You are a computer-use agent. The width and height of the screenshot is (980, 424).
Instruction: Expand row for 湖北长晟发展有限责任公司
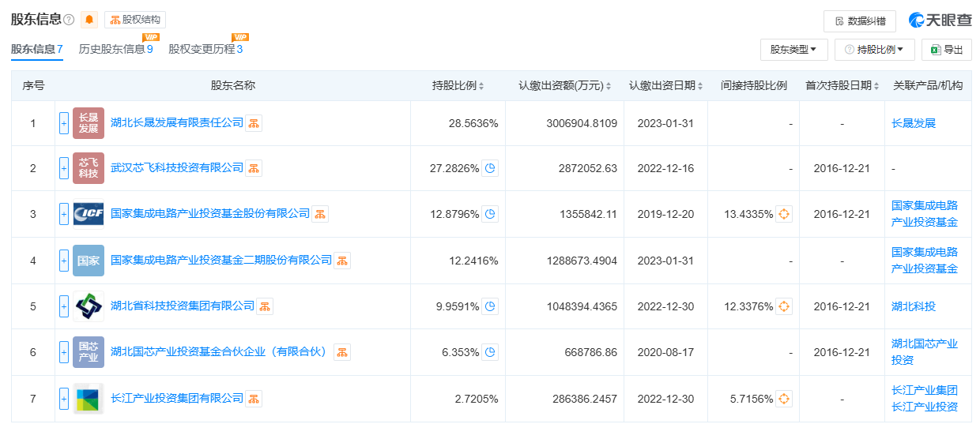[64, 123]
